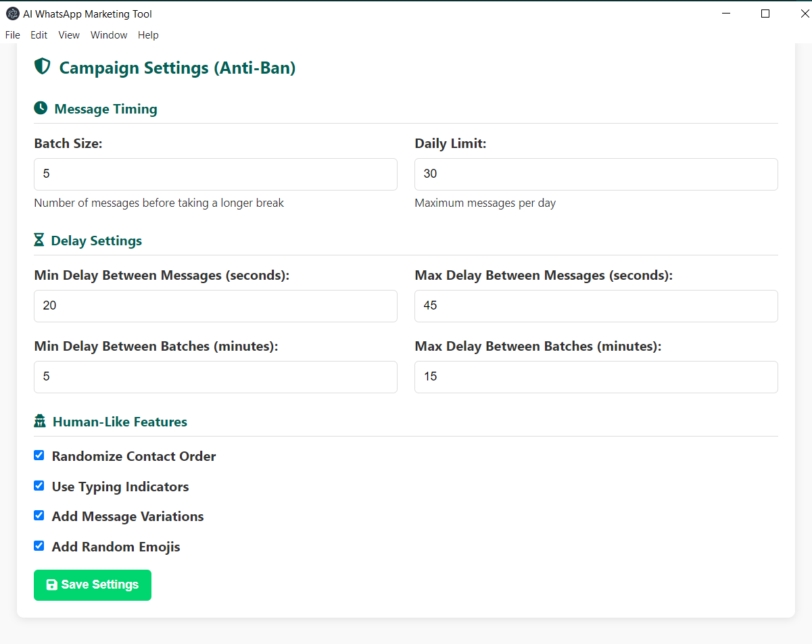Click the app logo in title bar
Viewport: 812px width, 644px height.
click(12, 14)
